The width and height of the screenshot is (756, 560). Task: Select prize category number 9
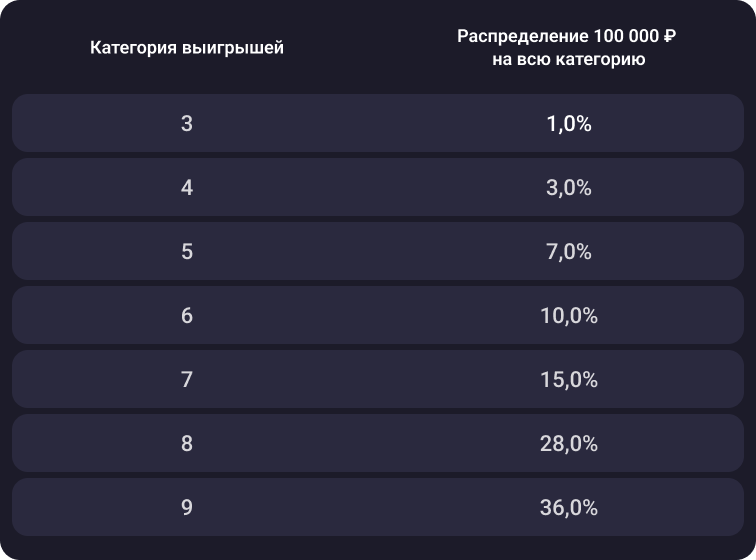pyautogui.click(x=187, y=508)
